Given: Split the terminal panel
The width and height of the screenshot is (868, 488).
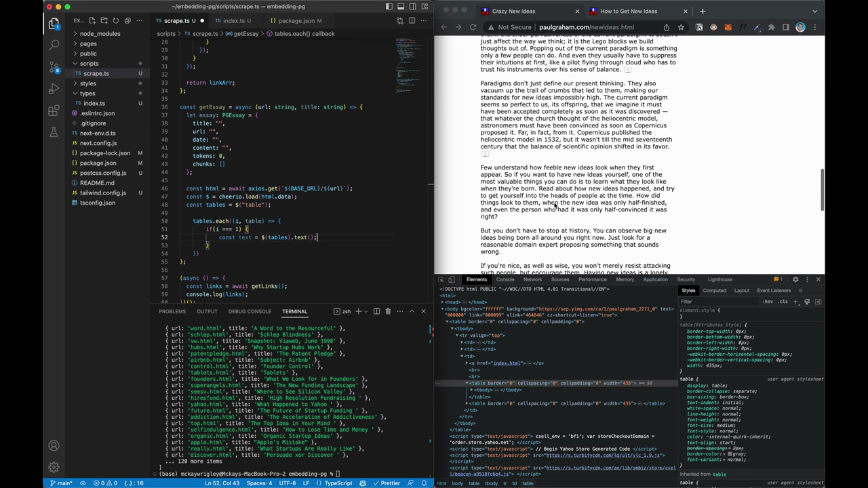Looking at the screenshot, I should [376, 311].
